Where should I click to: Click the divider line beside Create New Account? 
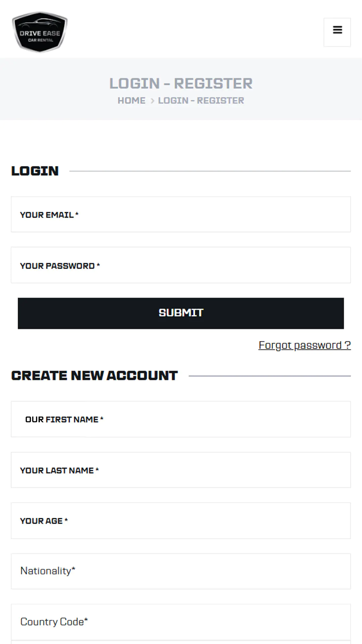(269, 376)
